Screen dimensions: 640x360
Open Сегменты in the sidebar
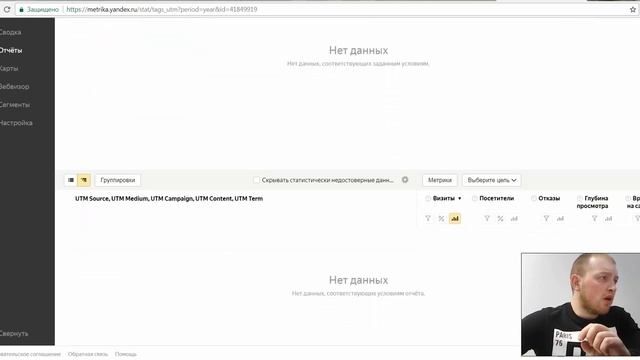point(15,104)
